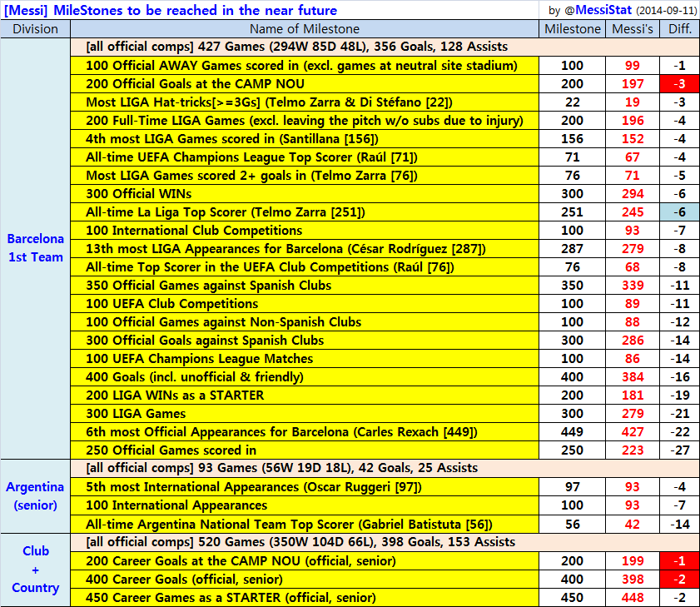Click Messi's value 42 for Argentina Top Scorer

[x=633, y=524]
